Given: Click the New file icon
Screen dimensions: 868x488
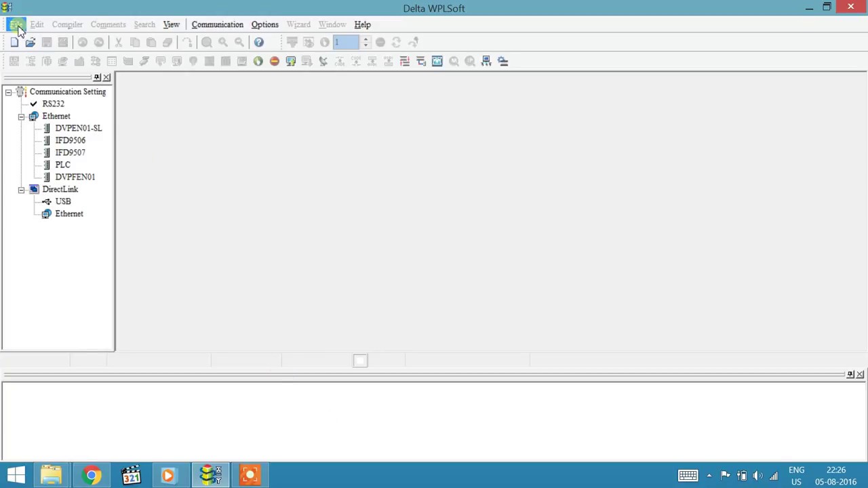Looking at the screenshot, I should pos(14,42).
